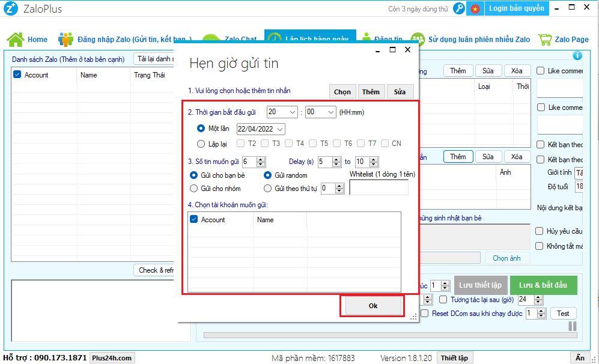
Task: Open Plus24h.com link button
Action: pyautogui.click(x=112, y=358)
